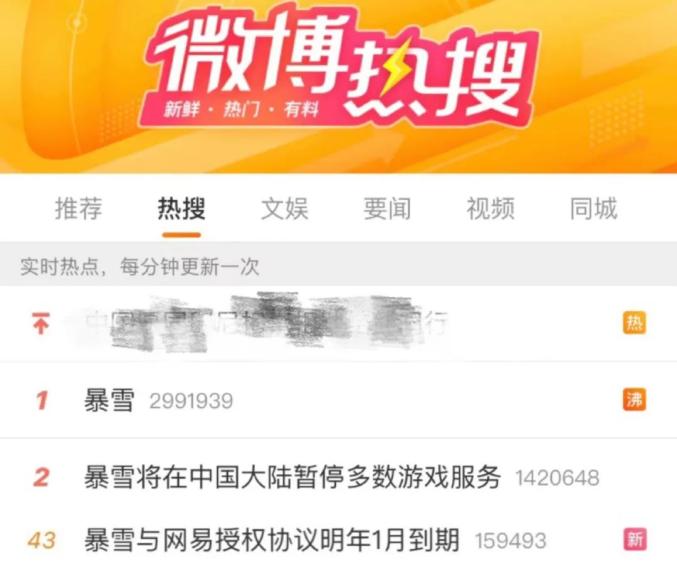Tap the rank 43 number icon
This screenshot has height=573, width=677.
pos(41,540)
